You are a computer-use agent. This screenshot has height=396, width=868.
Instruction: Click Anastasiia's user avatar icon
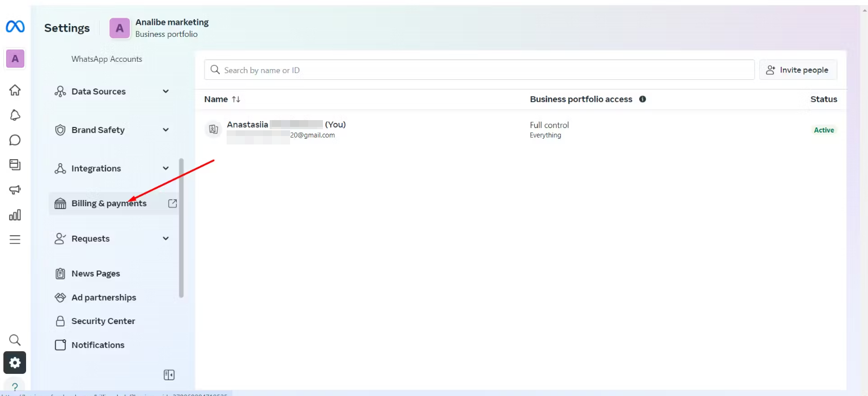pyautogui.click(x=214, y=130)
